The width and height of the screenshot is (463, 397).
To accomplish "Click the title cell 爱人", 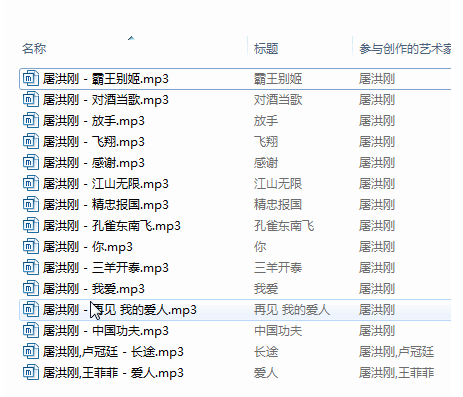I will [x=266, y=373].
